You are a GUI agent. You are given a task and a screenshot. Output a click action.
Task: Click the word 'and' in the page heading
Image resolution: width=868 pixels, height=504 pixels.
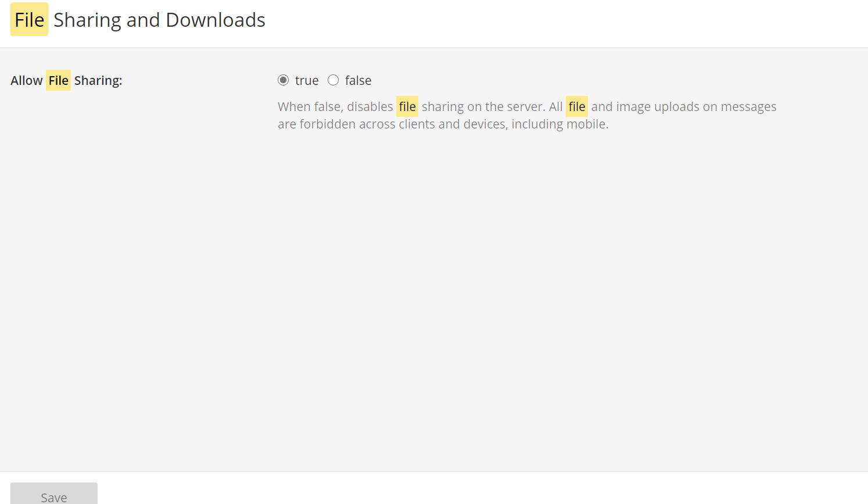click(x=144, y=20)
